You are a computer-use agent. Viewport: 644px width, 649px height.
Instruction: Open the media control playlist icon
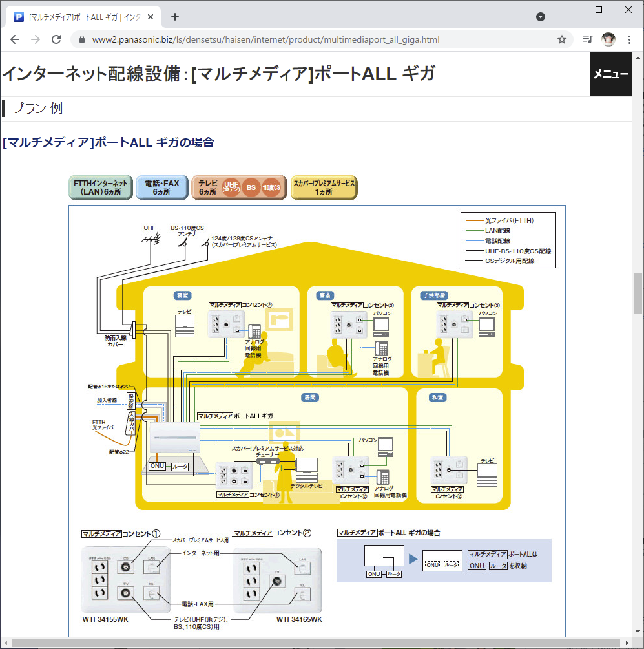coord(587,39)
